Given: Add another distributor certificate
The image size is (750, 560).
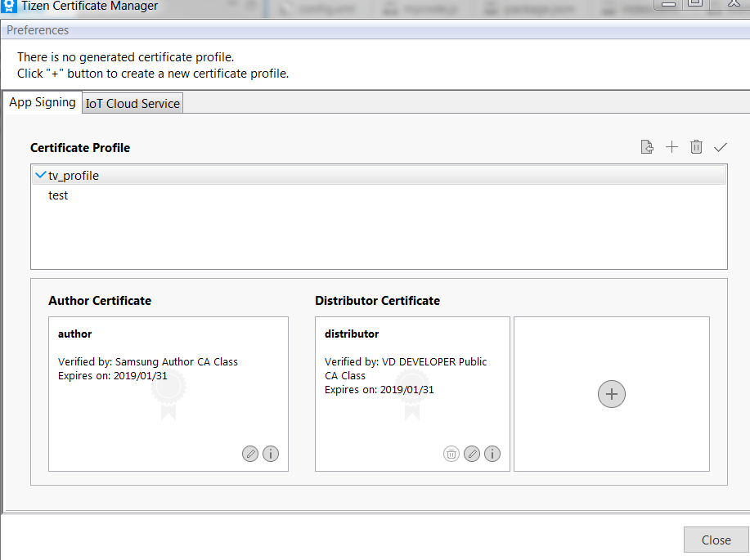Looking at the screenshot, I should (612, 394).
